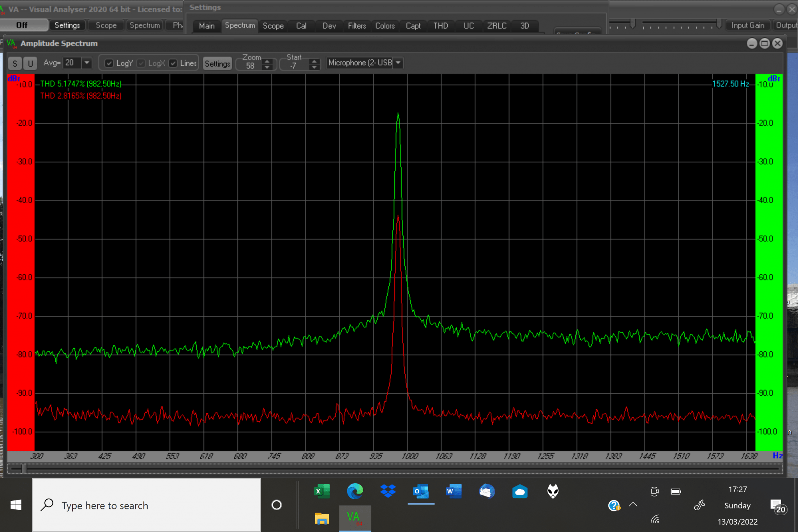Open the notification center with 20 alerts
Viewport: 798px width, 532px height.
click(x=778, y=506)
